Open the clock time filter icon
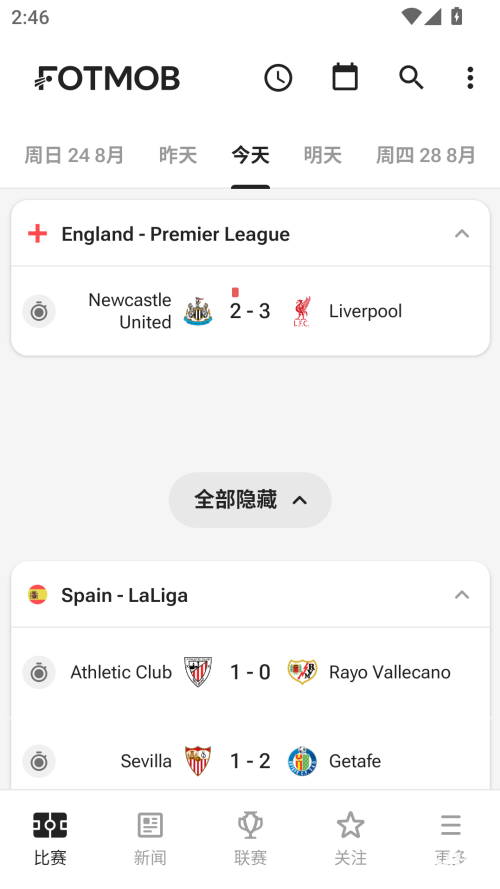 click(x=278, y=78)
